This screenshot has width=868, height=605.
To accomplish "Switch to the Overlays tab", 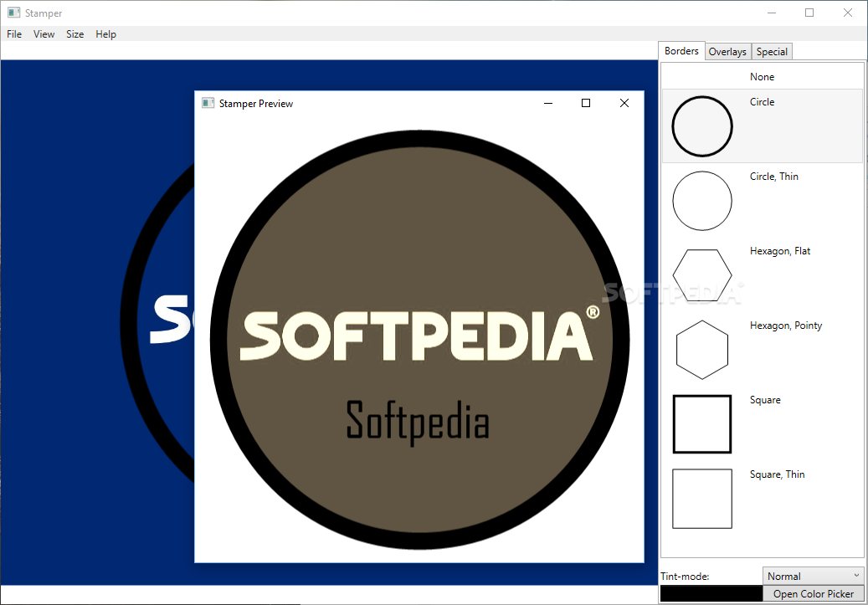I will pyautogui.click(x=727, y=52).
